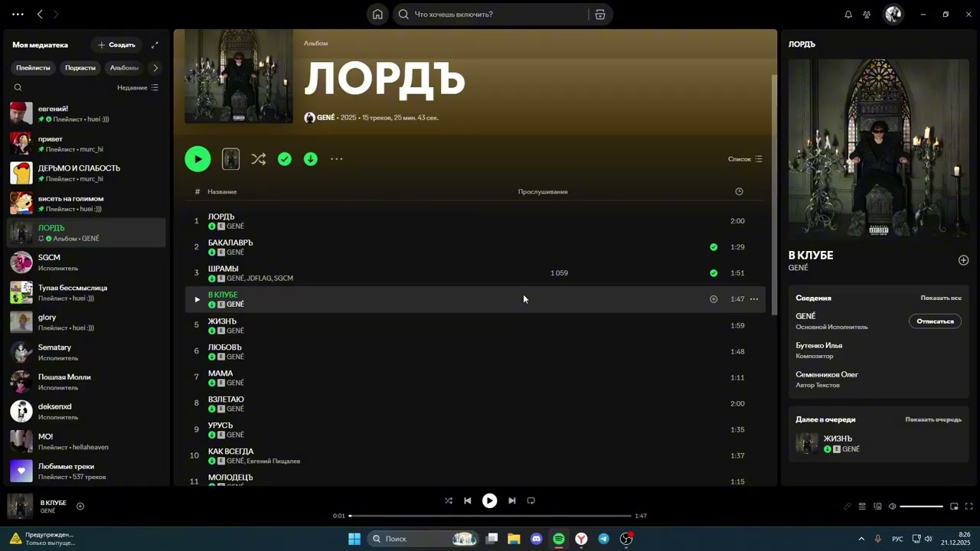Click Показать очередь link

coord(933,419)
